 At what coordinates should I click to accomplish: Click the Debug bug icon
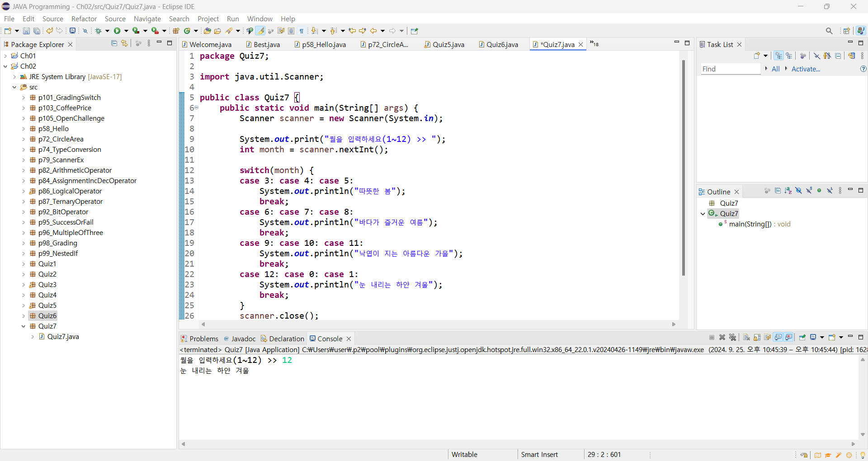(98, 31)
